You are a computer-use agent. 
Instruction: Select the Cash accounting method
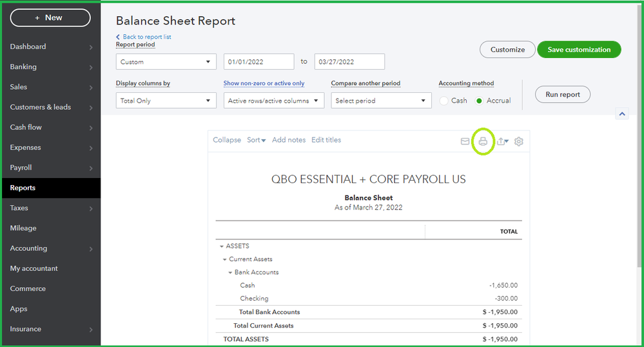tap(444, 101)
